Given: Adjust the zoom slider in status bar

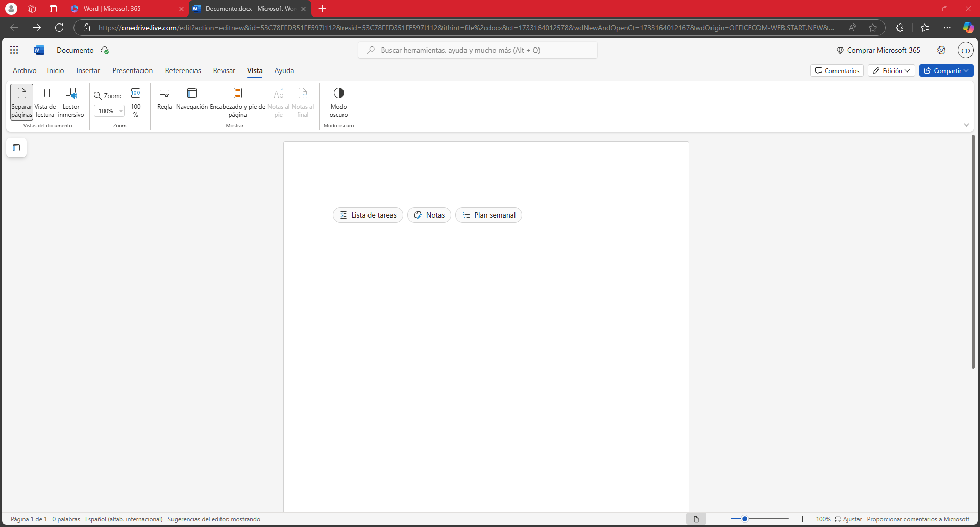Looking at the screenshot, I should [745, 519].
